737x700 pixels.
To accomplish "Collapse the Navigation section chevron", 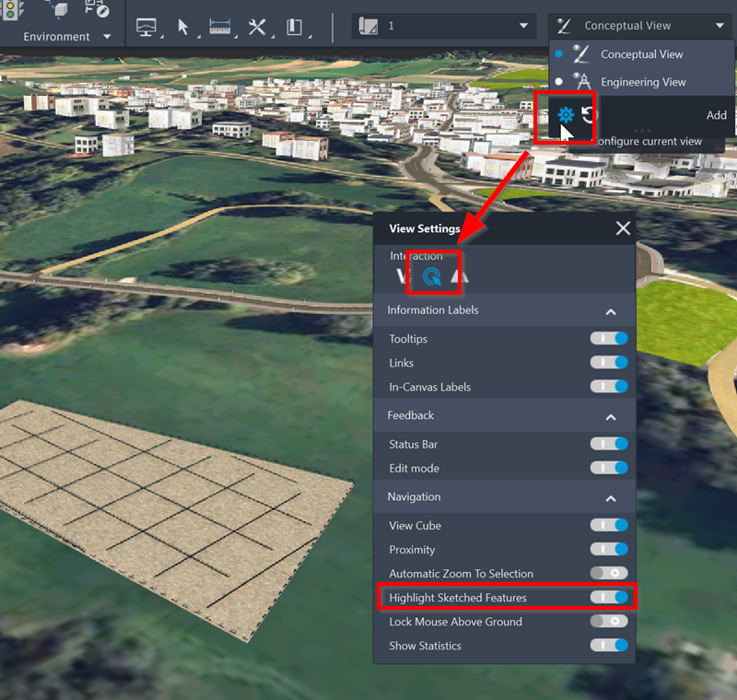I will (610, 497).
